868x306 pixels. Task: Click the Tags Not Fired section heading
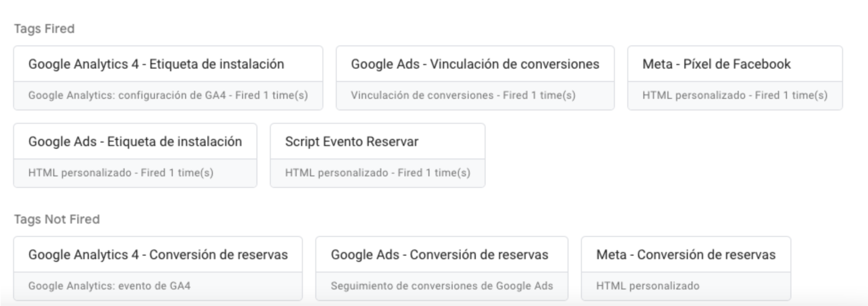[57, 219]
